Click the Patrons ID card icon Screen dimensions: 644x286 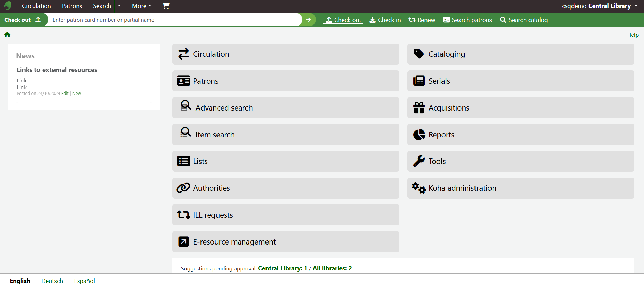pos(183,81)
